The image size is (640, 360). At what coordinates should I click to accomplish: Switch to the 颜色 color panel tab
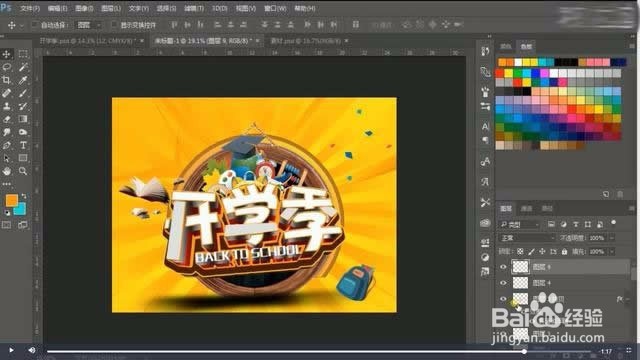tap(506, 47)
